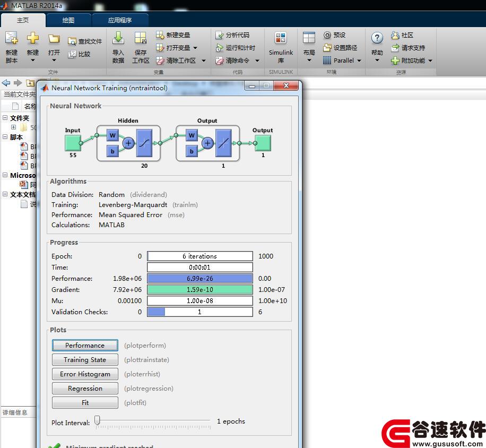This screenshot has width=486, height=448.
Task: Click the Layout icon
Action: click(309, 38)
